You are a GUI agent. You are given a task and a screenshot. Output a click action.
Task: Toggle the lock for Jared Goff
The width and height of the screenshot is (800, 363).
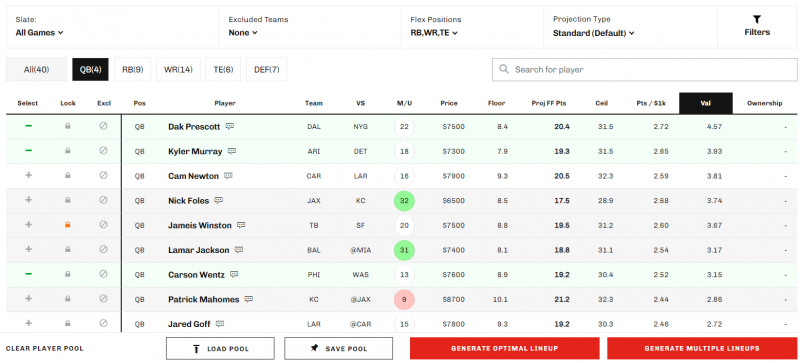click(68, 323)
